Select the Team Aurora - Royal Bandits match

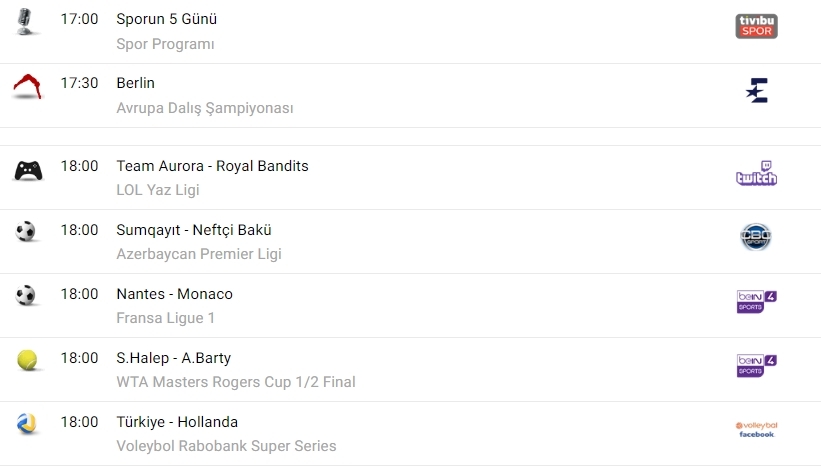click(x=212, y=166)
